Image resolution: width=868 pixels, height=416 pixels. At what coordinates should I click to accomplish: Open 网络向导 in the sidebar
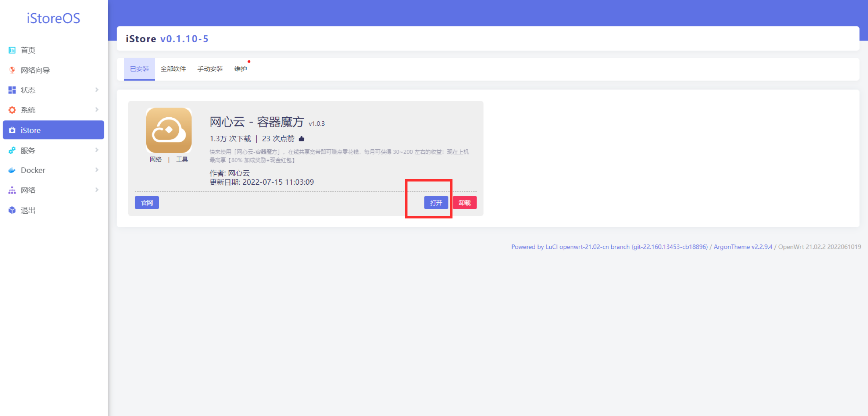(x=53, y=70)
